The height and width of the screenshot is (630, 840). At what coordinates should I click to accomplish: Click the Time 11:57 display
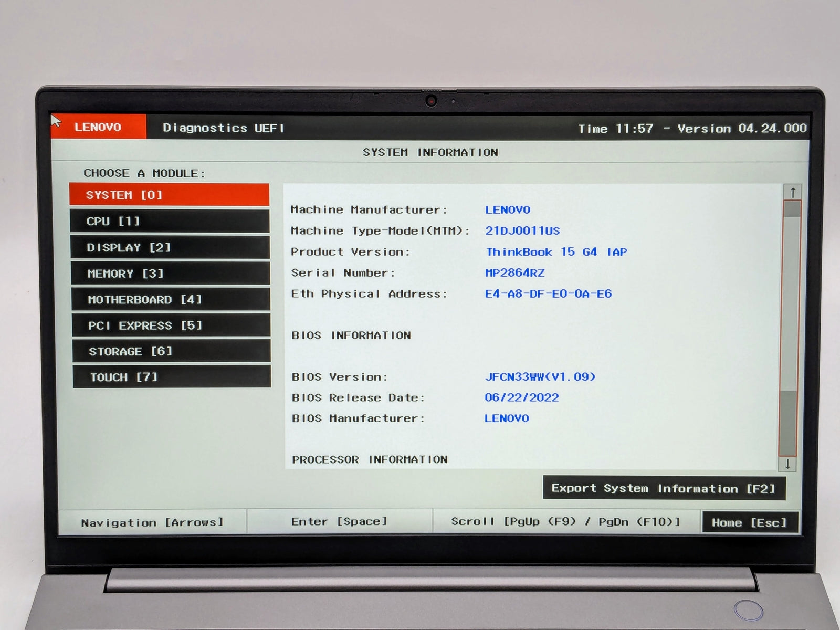616,129
